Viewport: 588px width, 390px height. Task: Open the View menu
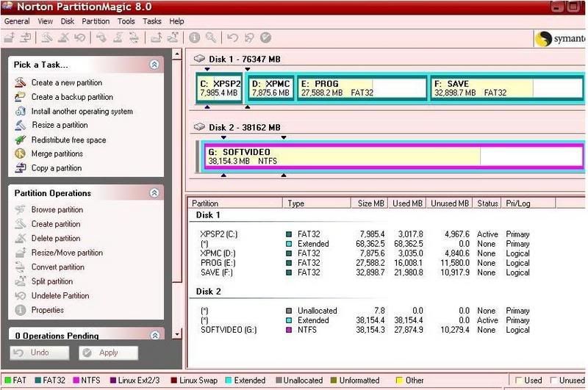[x=46, y=21]
